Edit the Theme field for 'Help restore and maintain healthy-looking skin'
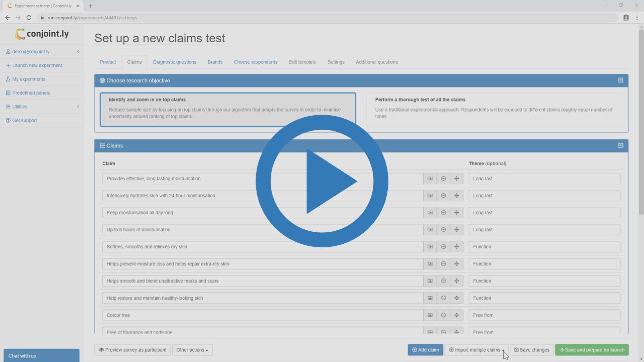 coord(544,298)
